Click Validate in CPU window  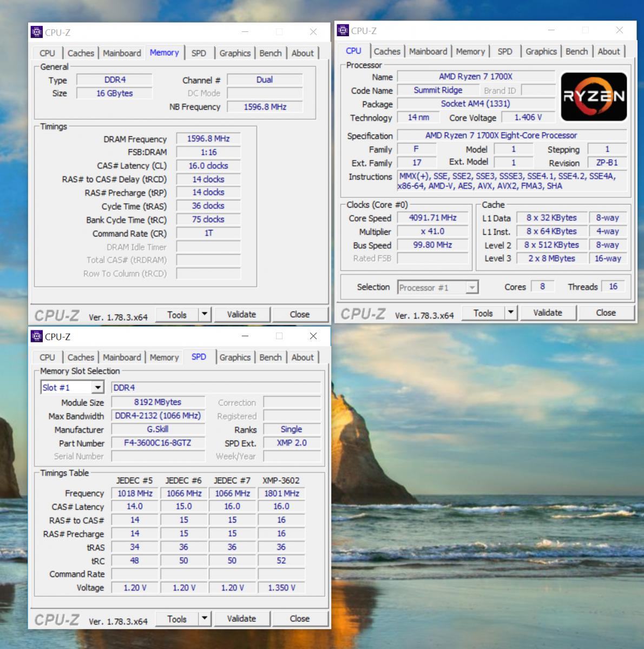[548, 313]
